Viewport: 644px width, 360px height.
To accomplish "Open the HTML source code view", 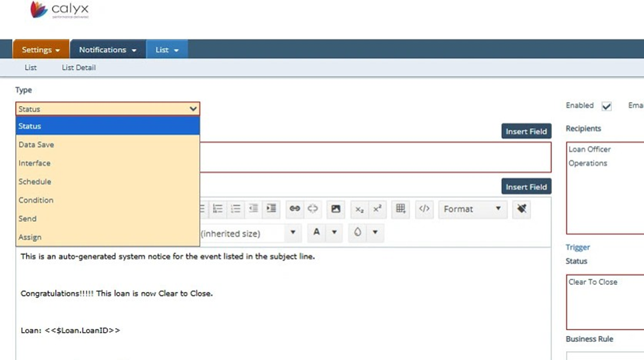I will pyautogui.click(x=424, y=209).
